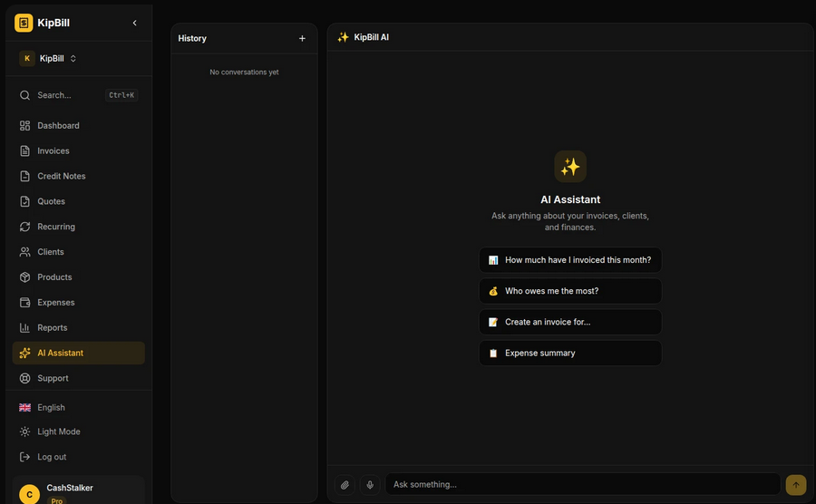Click the Credit Notes file icon

pyautogui.click(x=24, y=176)
